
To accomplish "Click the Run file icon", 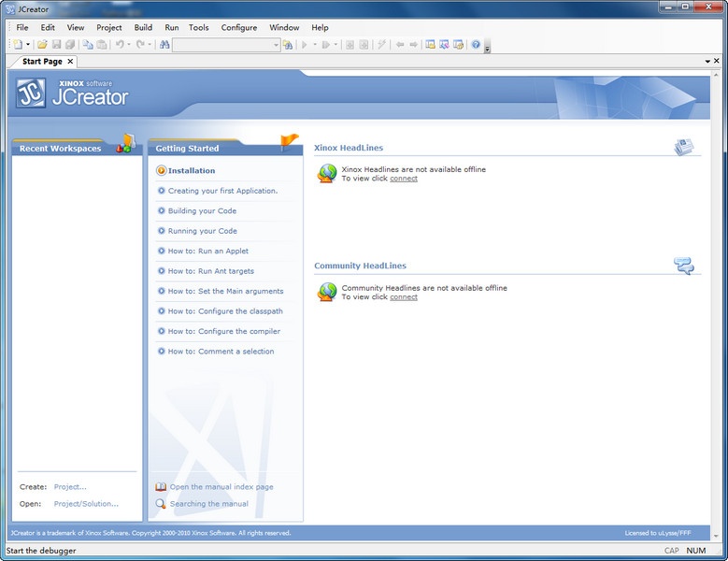I will tap(325, 45).
